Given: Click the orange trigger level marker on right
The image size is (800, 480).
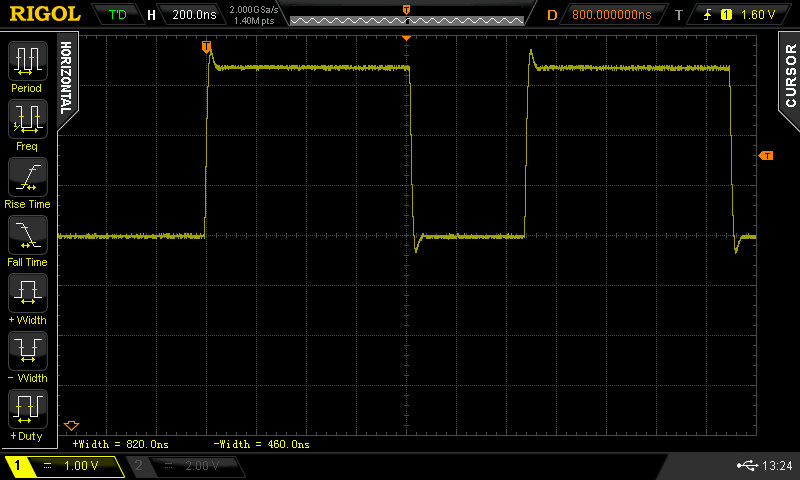Looking at the screenshot, I should click(x=766, y=155).
